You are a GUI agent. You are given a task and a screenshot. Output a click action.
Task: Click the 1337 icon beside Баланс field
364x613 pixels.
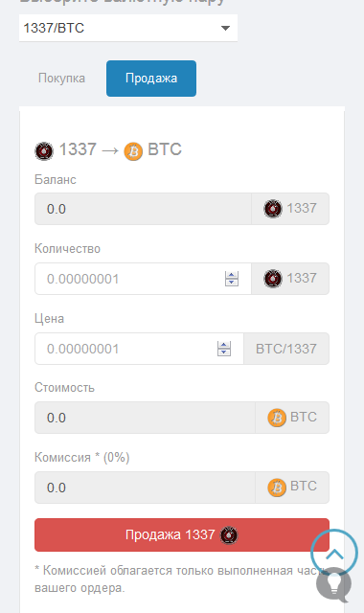(272, 209)
